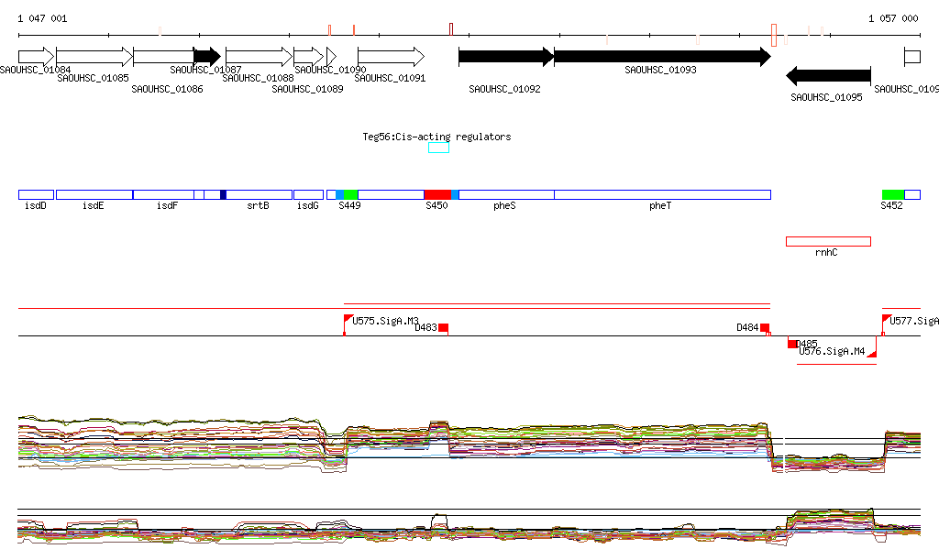Click the SAOUHSC_01087 black gene arrow
Viewport: 939px width, 560px height.
[206, 57]
